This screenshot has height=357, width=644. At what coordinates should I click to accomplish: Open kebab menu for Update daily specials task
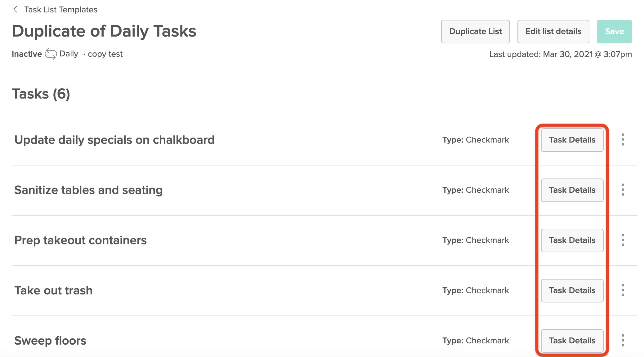pyautogui.click(x=623, y=140)
